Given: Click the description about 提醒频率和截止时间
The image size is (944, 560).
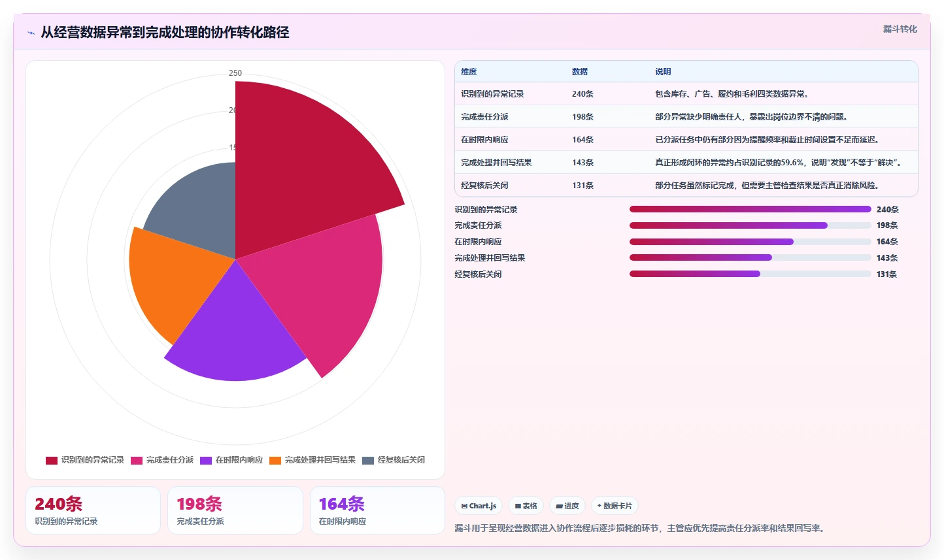Looking at the screenshot, I should (x=768, y=140).
